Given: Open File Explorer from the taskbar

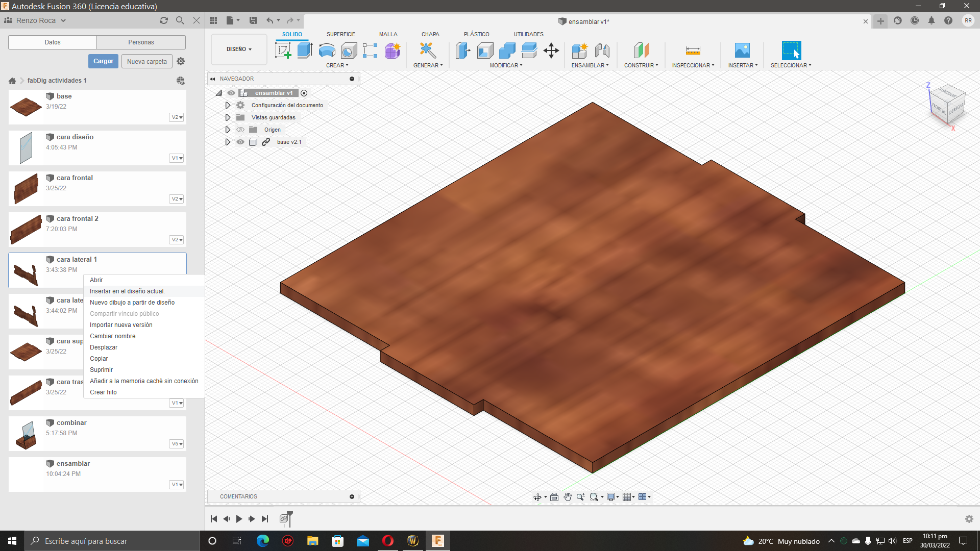Looking at the screenshot, I should point(313,541).
